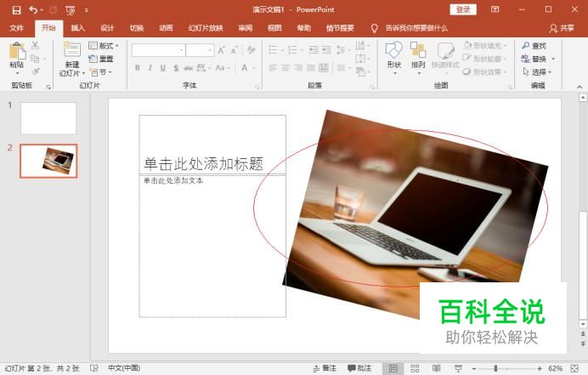
Task: Clear all text formatting
Action: pyautogui.click(x=251, y=50)
